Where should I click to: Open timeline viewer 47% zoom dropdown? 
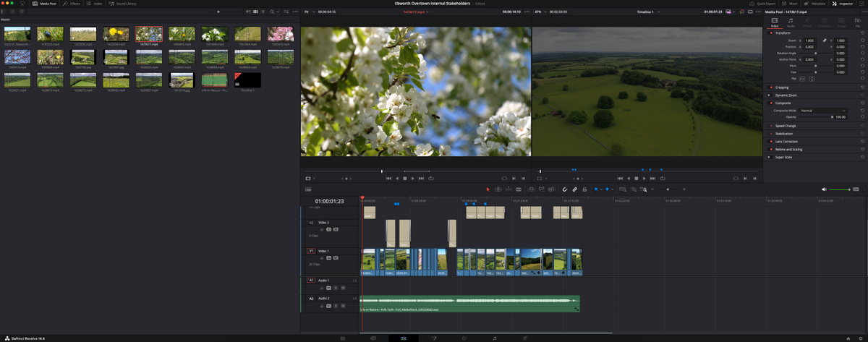pos(540,12)
